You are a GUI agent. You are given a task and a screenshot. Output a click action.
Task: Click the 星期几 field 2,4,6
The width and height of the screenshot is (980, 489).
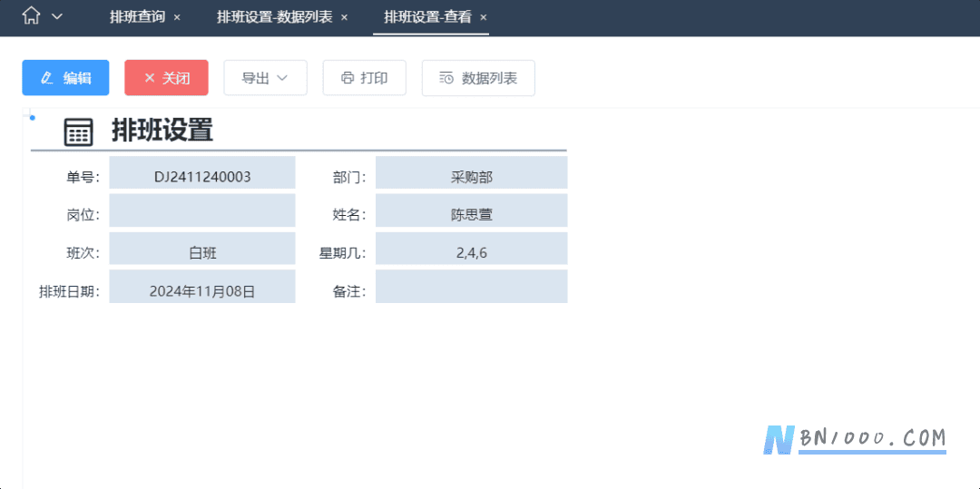pos(471,249)
